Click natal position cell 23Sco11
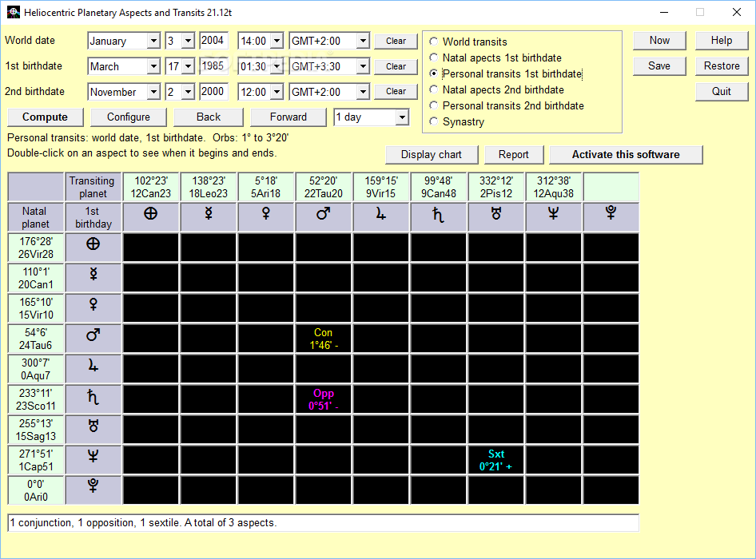The width and height of the screenshot is (756, 559). (x=36, y=399)
